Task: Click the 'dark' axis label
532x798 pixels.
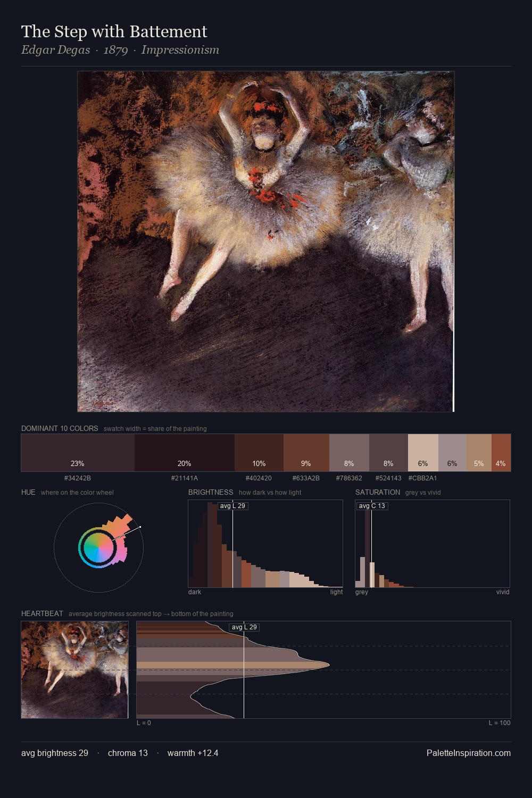Action: point(195,592)
